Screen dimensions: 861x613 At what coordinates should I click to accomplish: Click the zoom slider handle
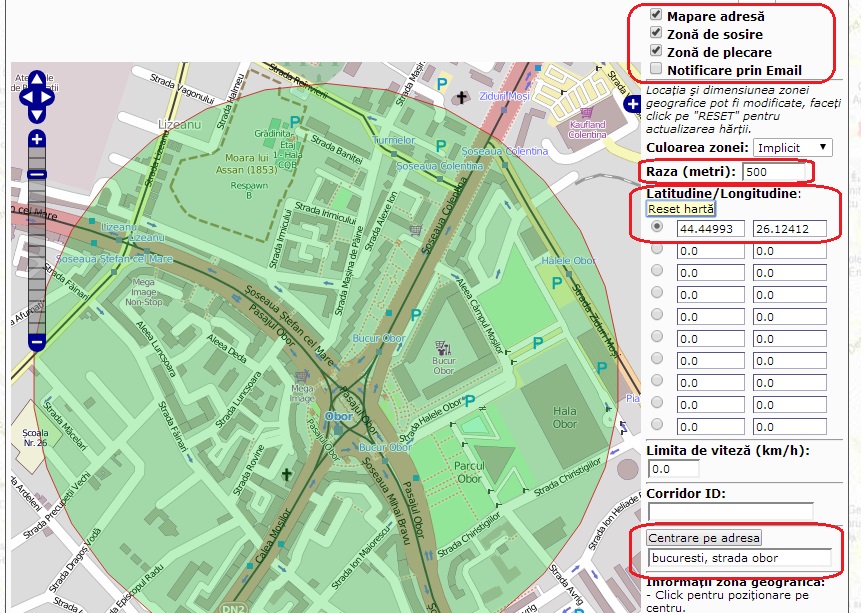[x=37, y=175]
